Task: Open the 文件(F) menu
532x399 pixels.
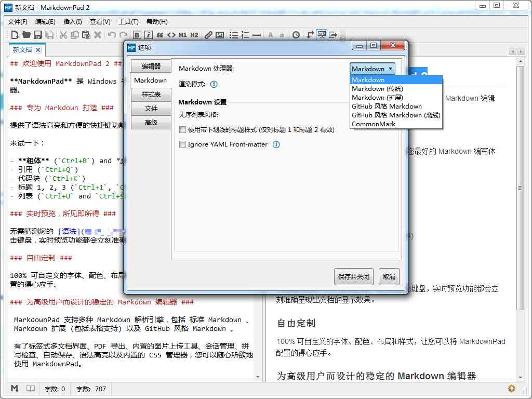Action: pyautogui.click(x=17, y=22)
